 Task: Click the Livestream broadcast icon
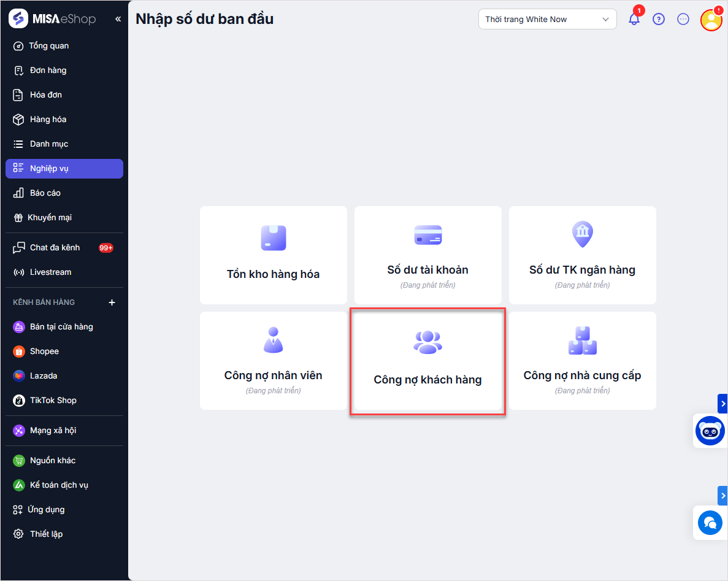18,272
